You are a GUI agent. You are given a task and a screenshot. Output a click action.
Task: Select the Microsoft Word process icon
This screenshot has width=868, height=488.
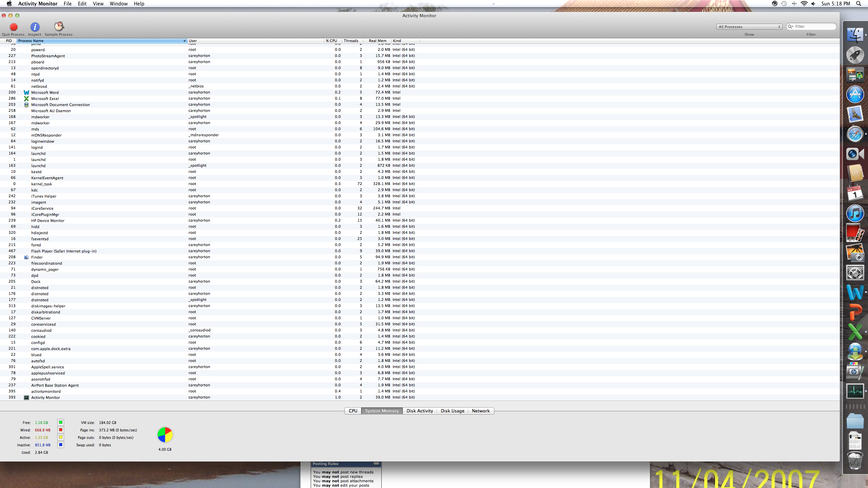click(26, 93)
